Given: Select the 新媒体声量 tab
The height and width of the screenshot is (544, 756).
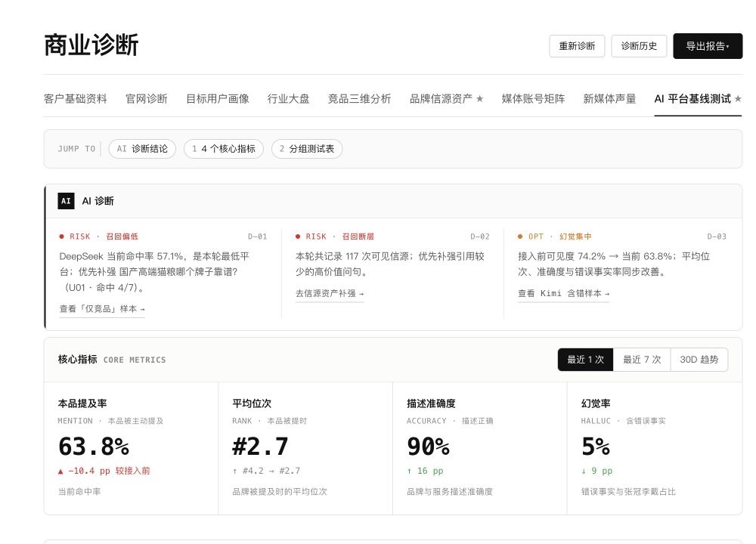Looking at the screenshot, I should (x=609, y=99).
